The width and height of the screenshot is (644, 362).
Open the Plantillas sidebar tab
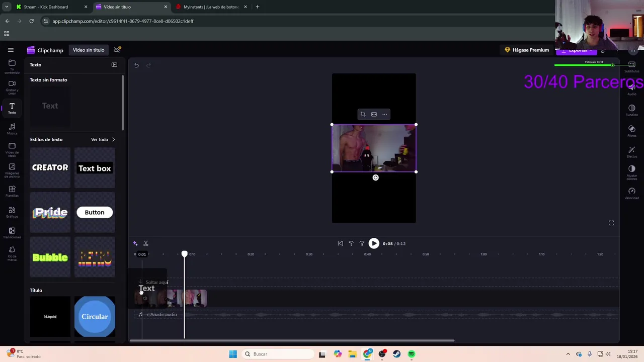tap(12, 192)
